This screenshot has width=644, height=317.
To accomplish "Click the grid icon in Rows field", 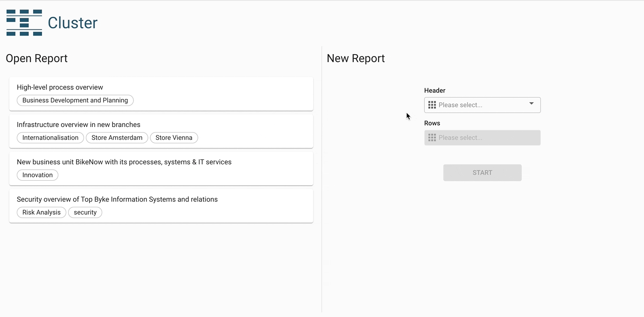I will [x=432, y=138].
